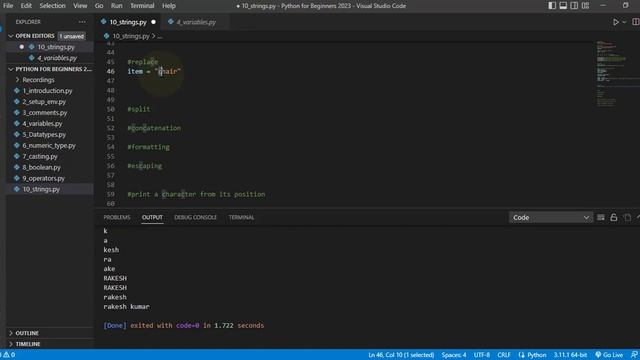Open Terminal menu
Screen dimensions: 640x360
point(142,6)
